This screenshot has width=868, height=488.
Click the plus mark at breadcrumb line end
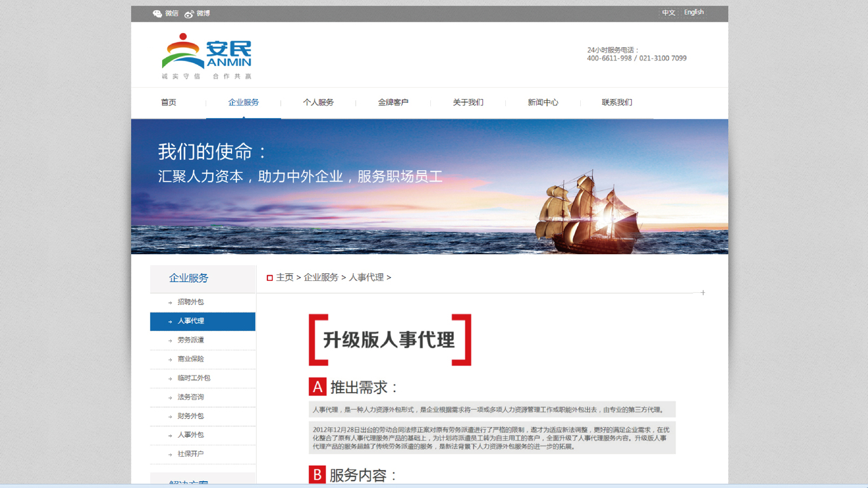[x=703, y=293]
